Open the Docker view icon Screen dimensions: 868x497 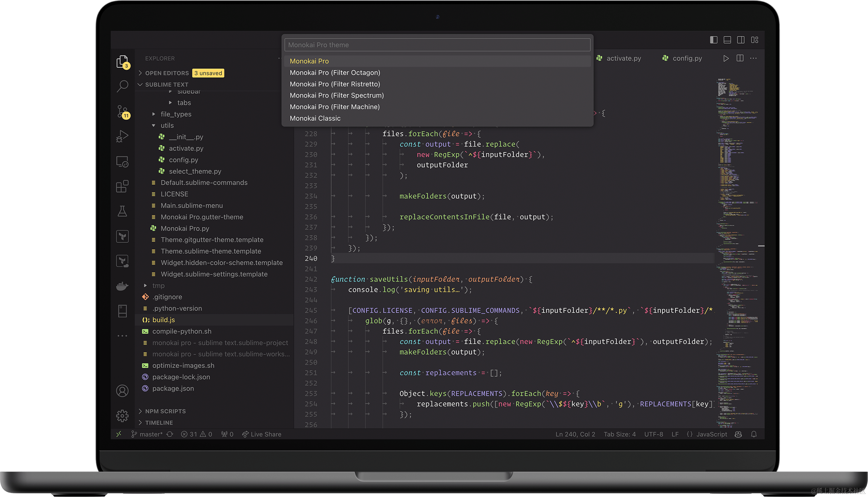[122, 286]
